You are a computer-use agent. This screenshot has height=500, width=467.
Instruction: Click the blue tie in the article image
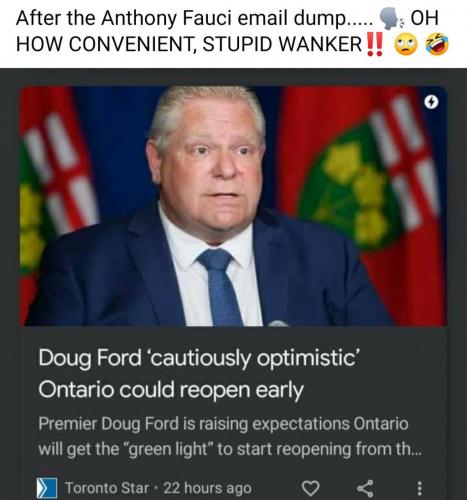click(x=221, y=287)
